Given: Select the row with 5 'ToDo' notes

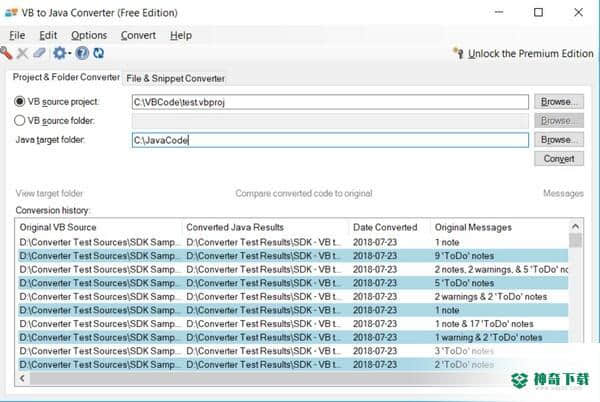Looking at the screenshot, I should [293, 283].
